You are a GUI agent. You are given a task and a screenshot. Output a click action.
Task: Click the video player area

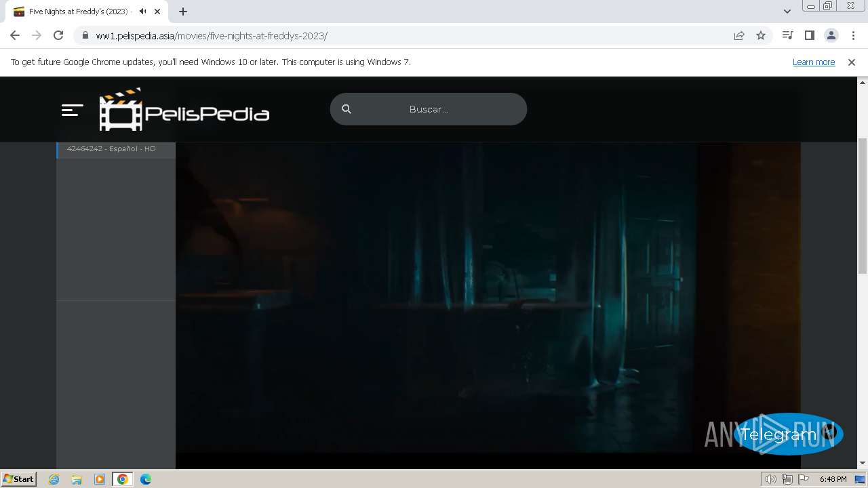tap(488, 298)
